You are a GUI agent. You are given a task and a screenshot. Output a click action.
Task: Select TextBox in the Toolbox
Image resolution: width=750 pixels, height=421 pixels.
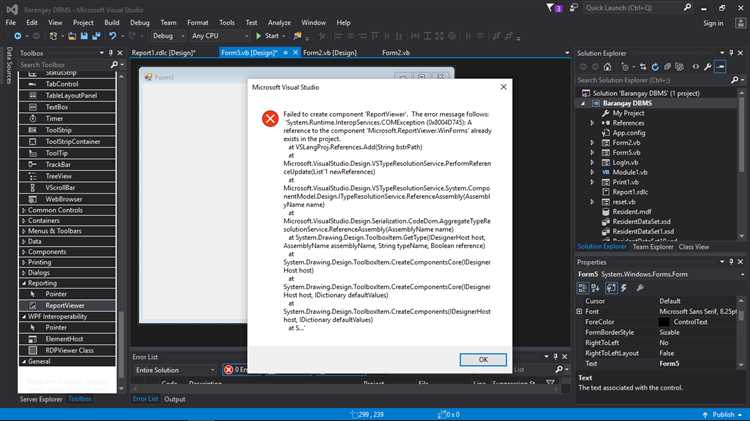point(67,107)
